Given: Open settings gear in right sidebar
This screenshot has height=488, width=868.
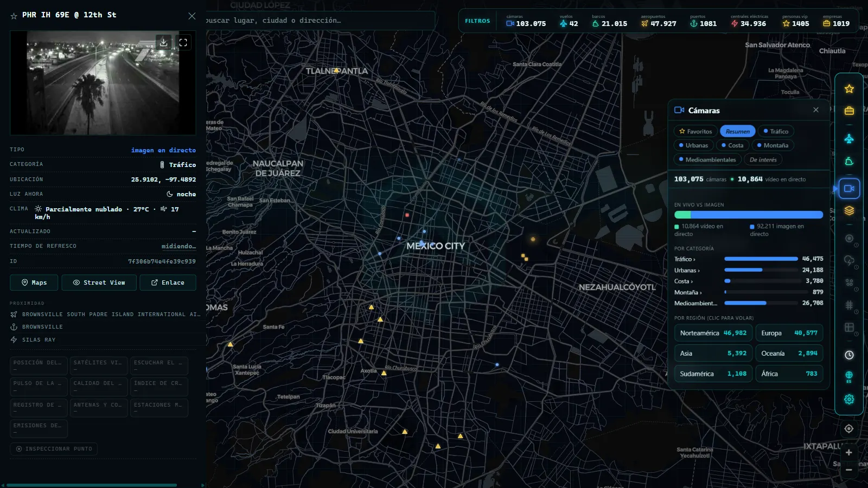Looking at the screenshot, I should coord(849,399).
